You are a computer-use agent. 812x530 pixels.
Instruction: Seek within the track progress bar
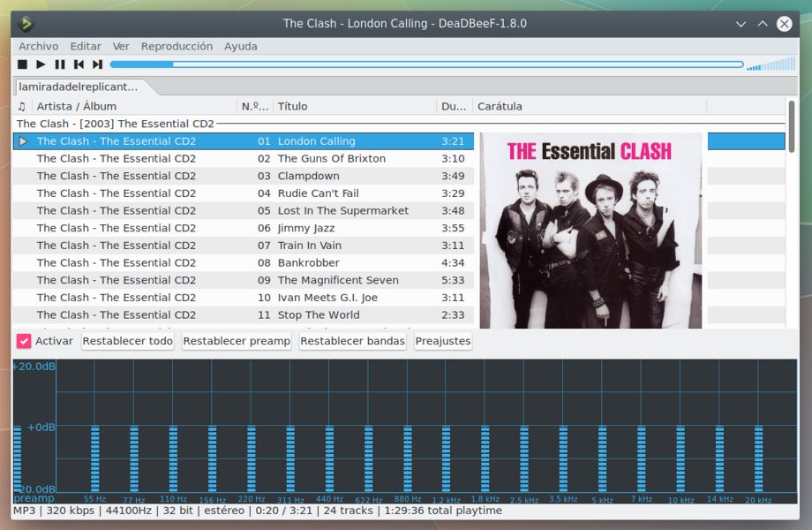(x=426, y=64)
